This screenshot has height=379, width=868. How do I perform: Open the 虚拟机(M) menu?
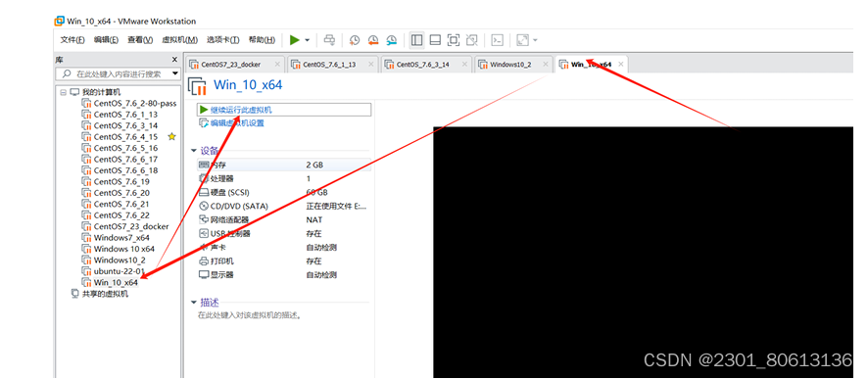click(179, 40)
